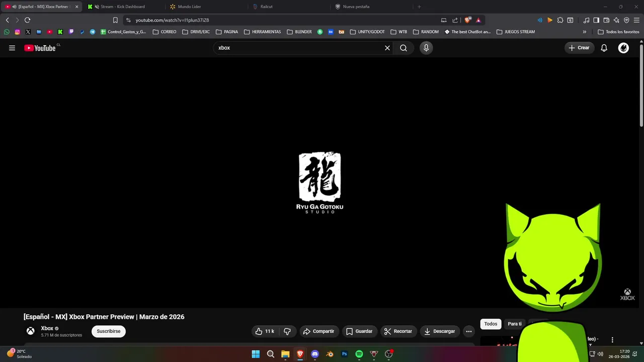Click the YouTube logo to go home
The image size is (644, 362).
(x=40, y=48)
